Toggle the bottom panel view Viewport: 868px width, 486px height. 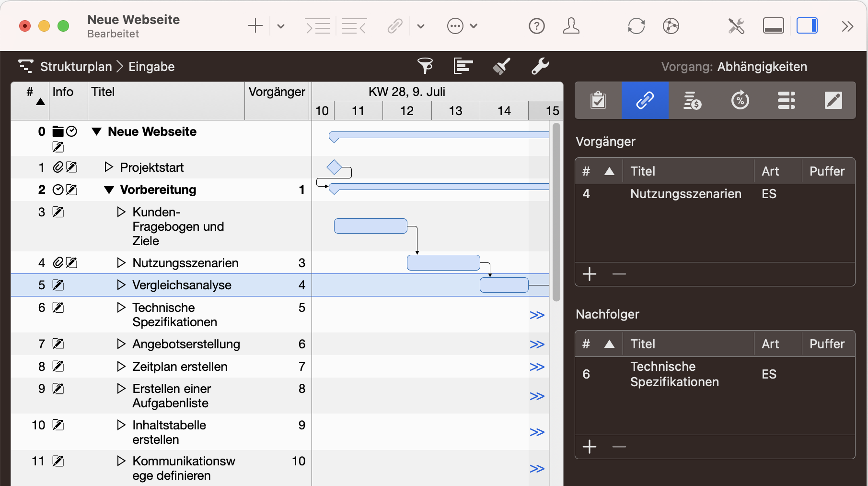(x=773, y=26)
